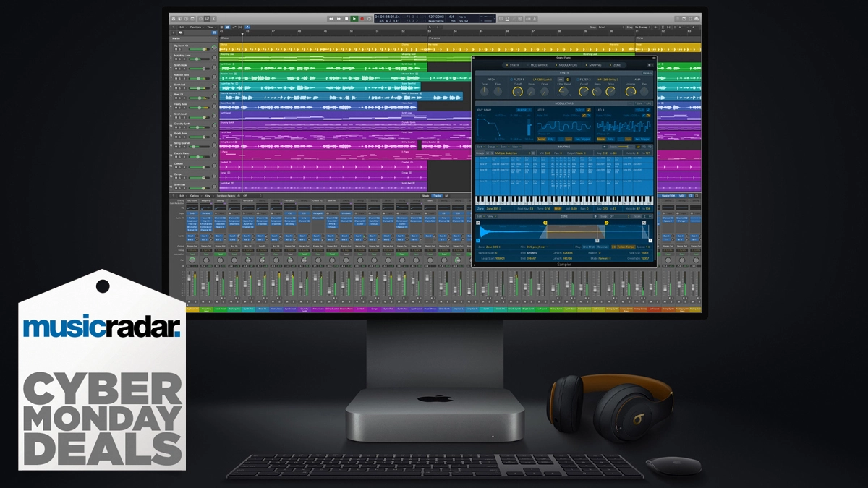
Task: Click Big Room Kit track volume slider
Action: 200,49
